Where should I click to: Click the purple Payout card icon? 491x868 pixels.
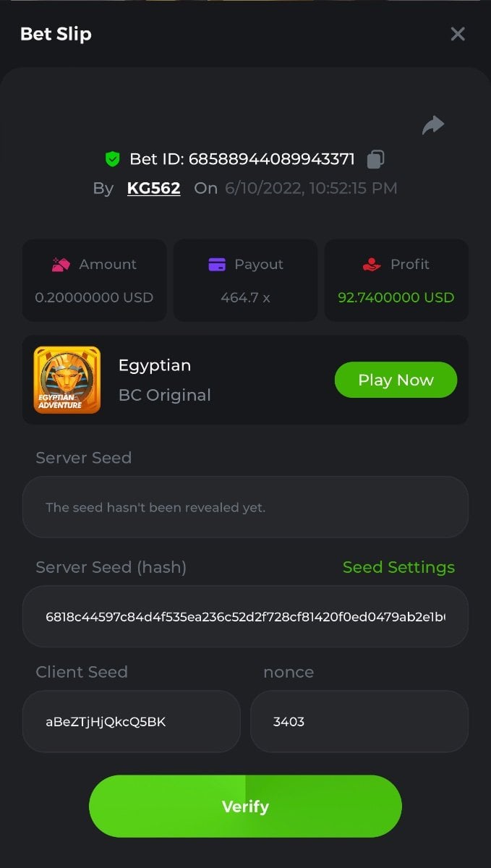tap(217, 265)
